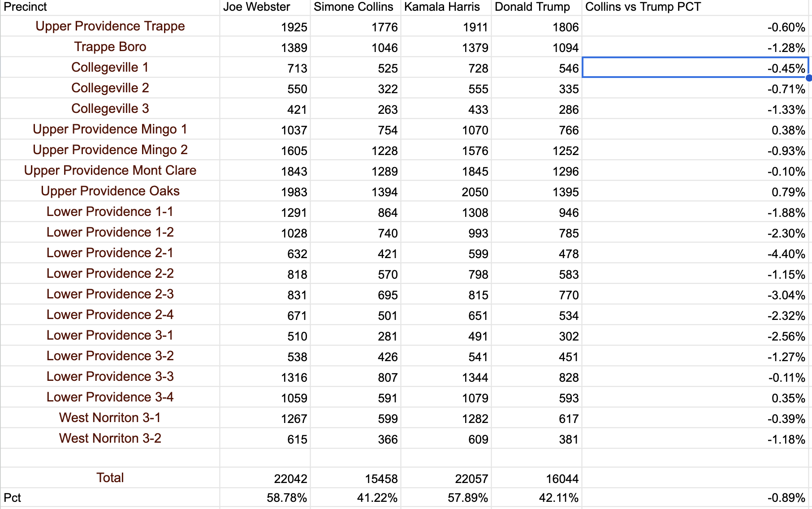This screenshot has width=812, height=509.
Task: Select the West Norriton 3-1 cell
Action: (x=110, y=418)
